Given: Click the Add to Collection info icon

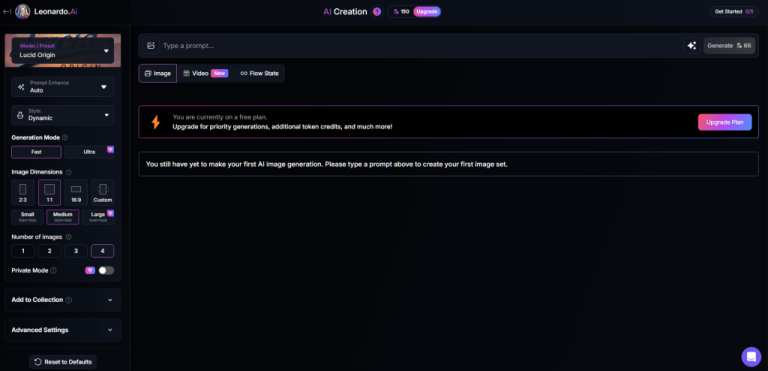Looking at the screenshot, I should click(x=69, y=300).
